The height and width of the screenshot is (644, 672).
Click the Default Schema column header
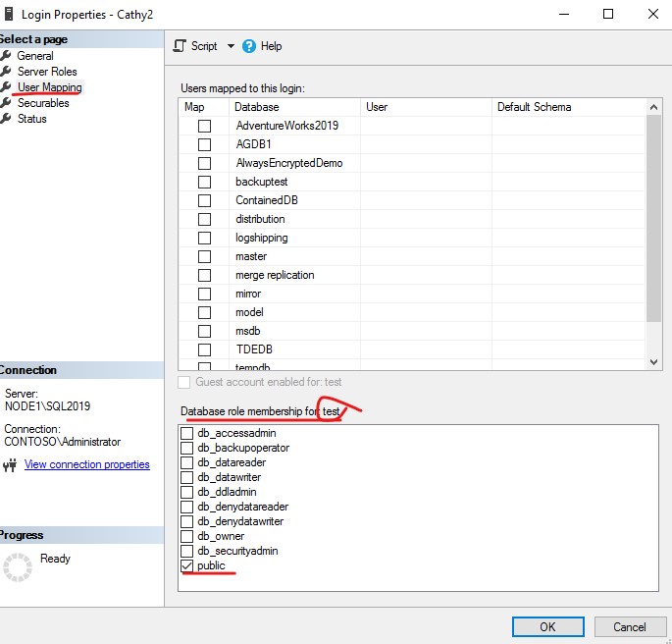[569, 107]
